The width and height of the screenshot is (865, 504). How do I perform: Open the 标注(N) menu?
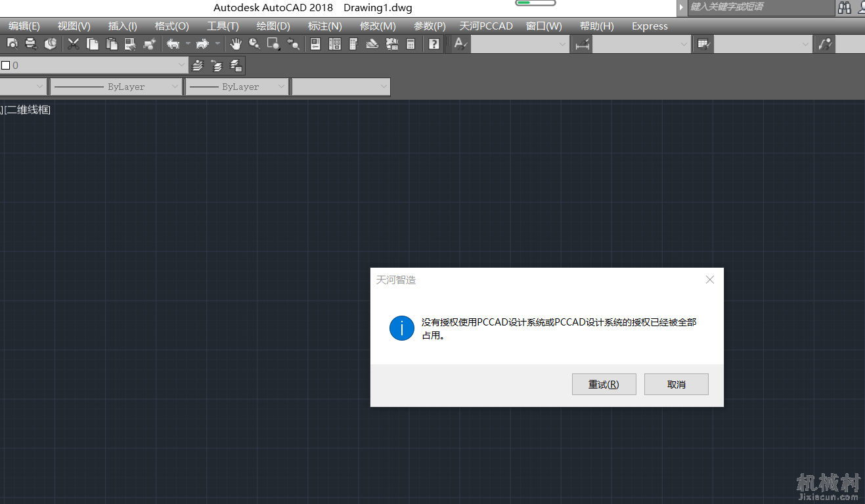point(325,26)
